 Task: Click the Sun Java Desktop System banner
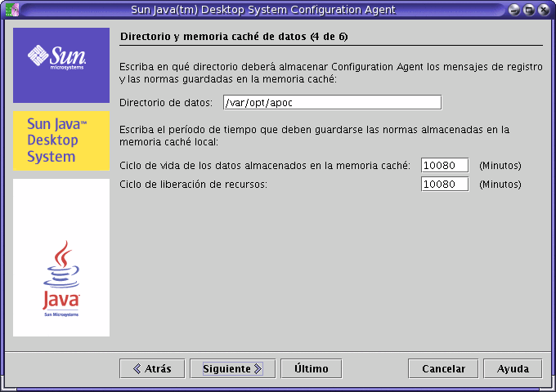tap(61, 140)
